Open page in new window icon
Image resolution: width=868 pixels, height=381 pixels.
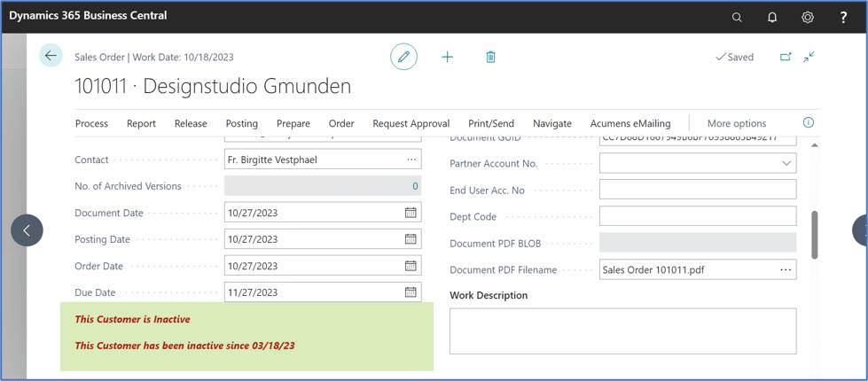click(x=786, y=57)
